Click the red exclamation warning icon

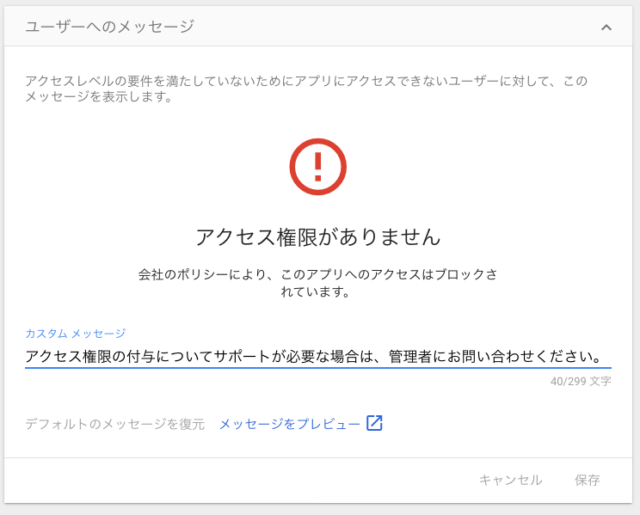(318, 166)
